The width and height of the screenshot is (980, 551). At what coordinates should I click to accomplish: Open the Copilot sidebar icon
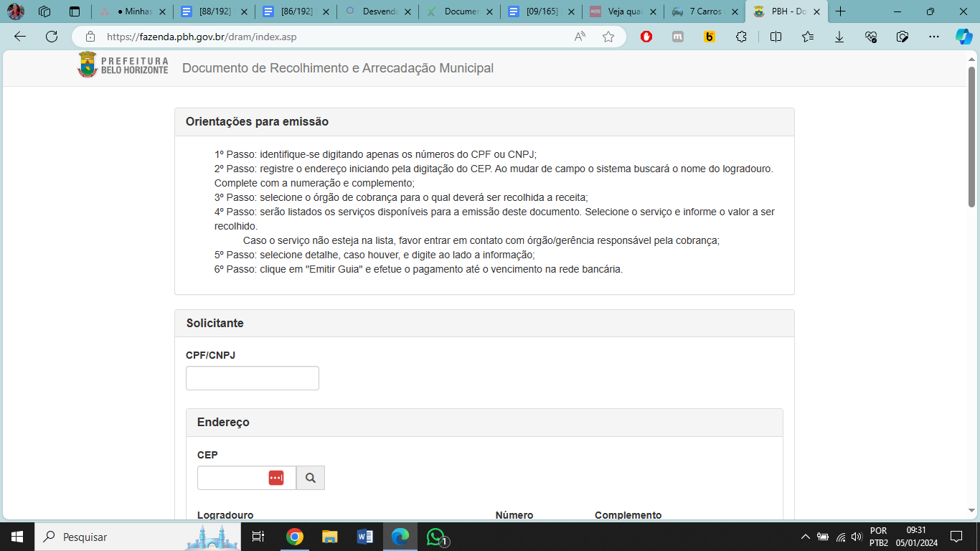click(x=964, y=37)
